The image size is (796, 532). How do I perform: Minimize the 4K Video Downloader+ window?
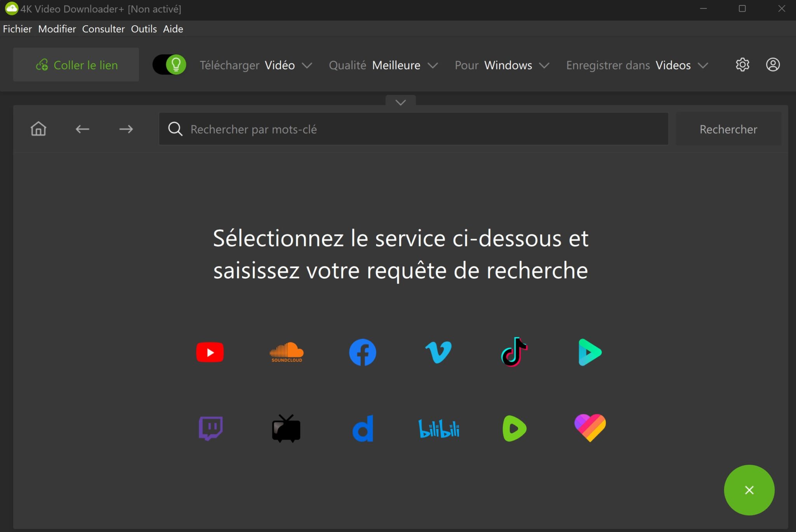(x=703, y=9)
